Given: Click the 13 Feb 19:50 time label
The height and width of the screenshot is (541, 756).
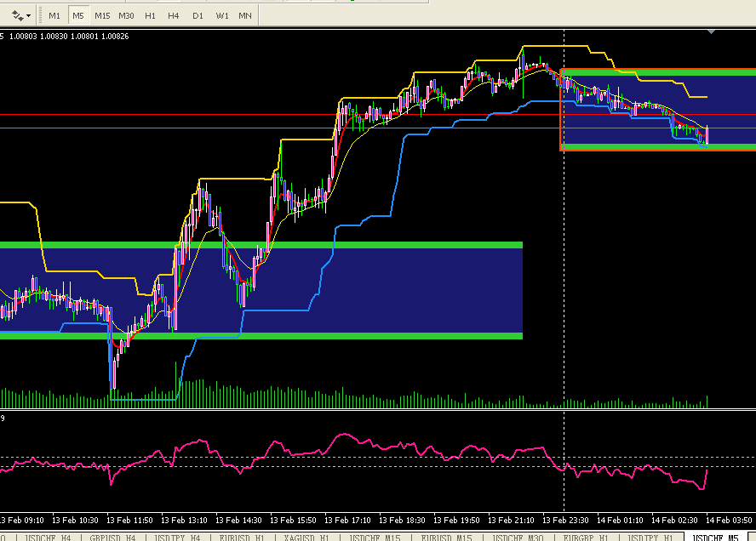Looking at the screenshot, I should [x=456, y=521].
